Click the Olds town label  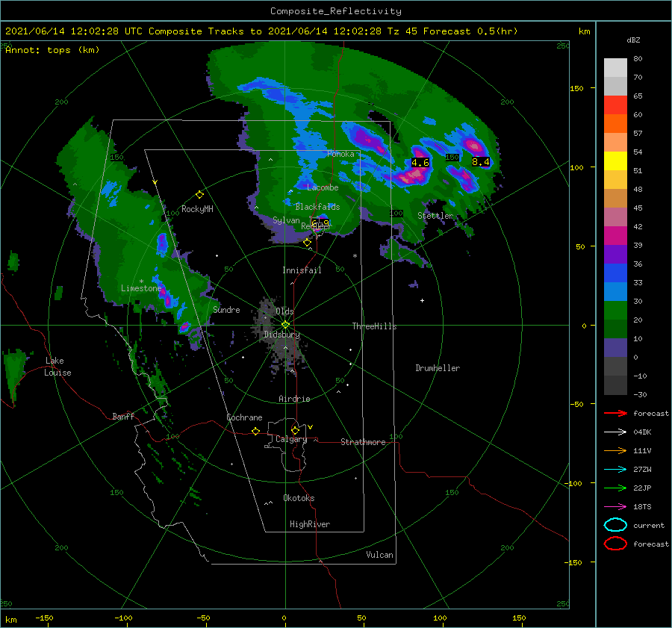click(284, 311)
